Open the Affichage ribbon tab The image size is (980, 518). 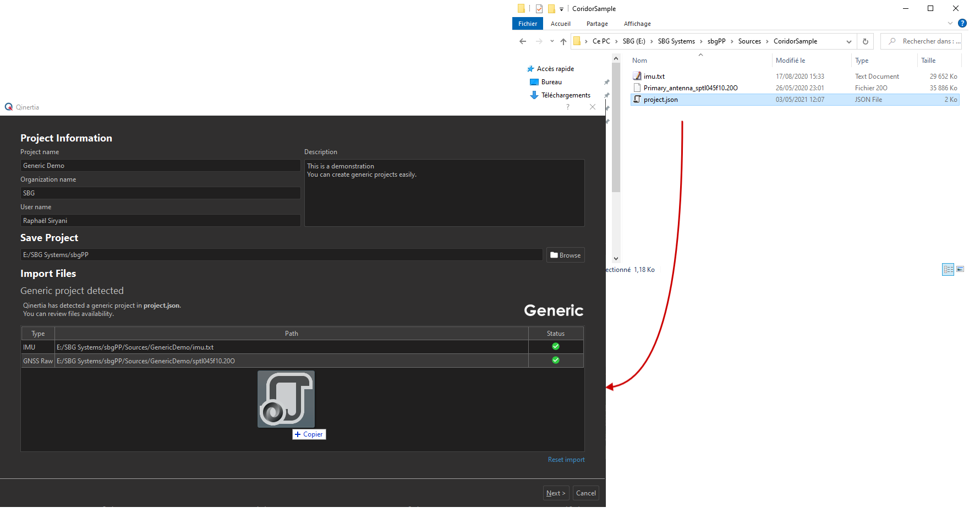tap(637, 24)
